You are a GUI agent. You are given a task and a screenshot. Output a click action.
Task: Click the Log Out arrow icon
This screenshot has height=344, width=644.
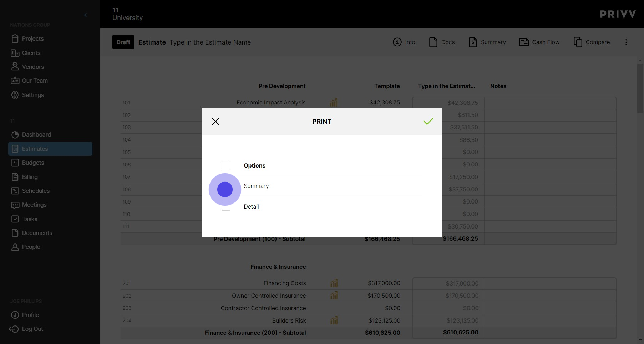[14, 329]
